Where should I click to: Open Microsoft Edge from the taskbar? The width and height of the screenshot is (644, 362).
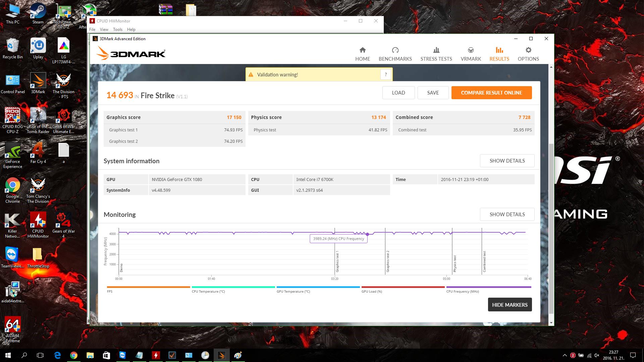[57, 355]
